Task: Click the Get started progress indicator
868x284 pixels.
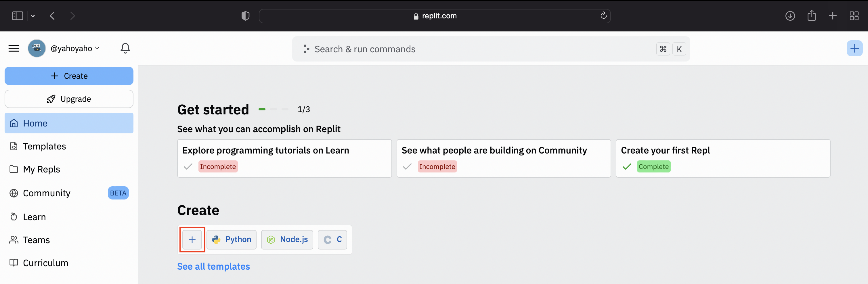Action: click(273, 109)
